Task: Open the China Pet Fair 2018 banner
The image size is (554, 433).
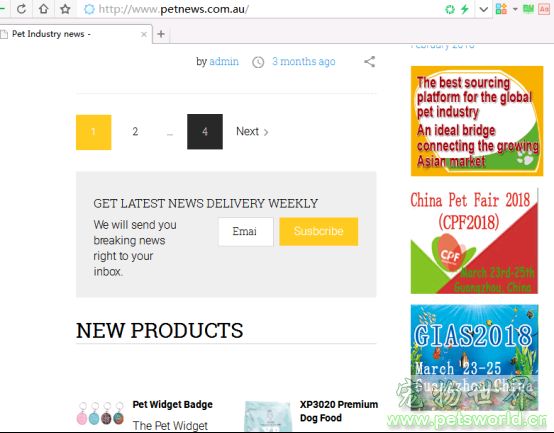Action: click(474, 241)
